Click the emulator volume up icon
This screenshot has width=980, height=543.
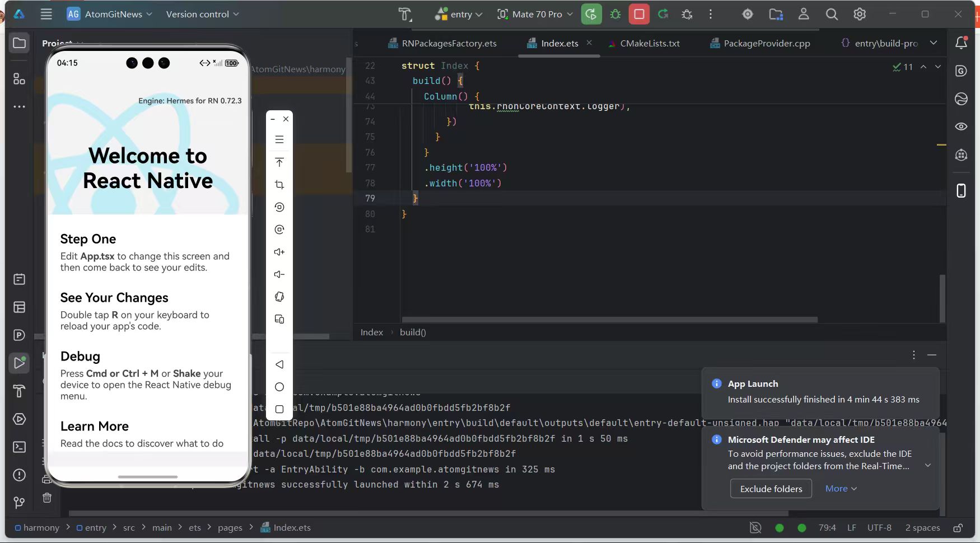[x=279, y=252]
